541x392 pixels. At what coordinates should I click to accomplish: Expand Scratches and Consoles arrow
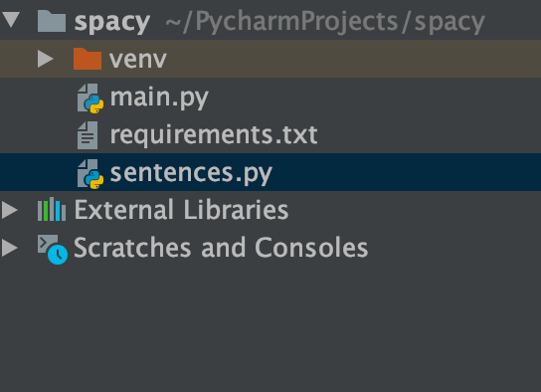point(9,248)
